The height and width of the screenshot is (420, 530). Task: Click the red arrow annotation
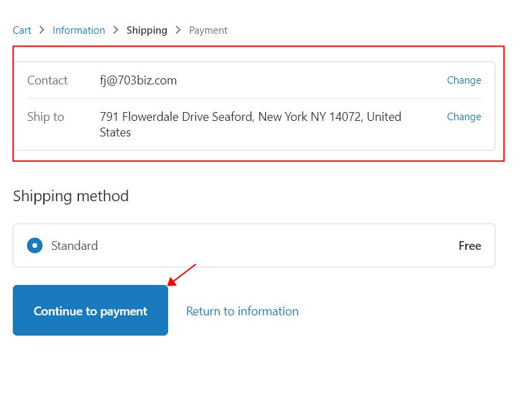pyautogui.click(x=182, y=274)
